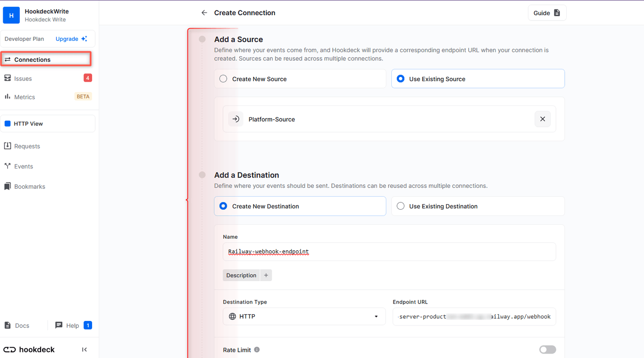Enable the Rate Limit toggle
The height and width of the screenshot is (358, 644).
547,350
